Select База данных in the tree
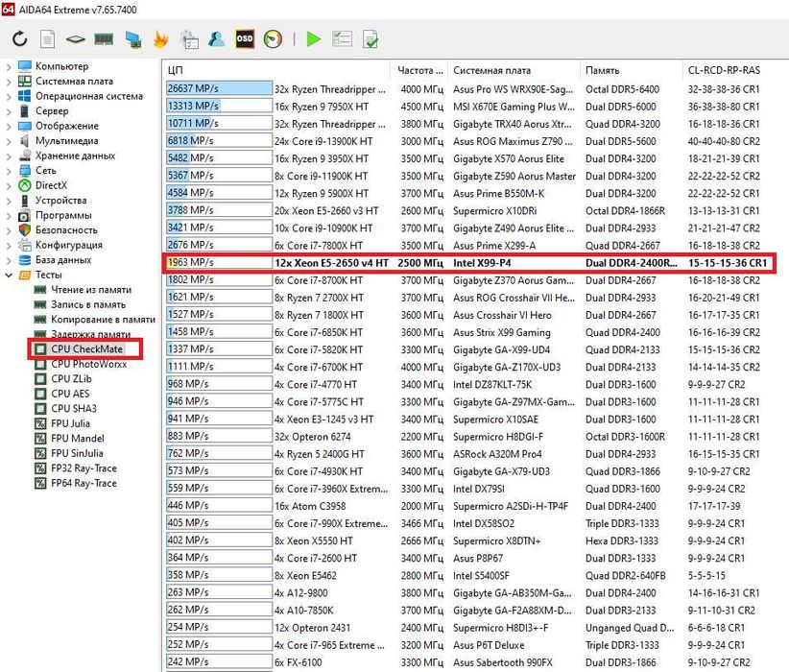 click(x=63, y=260)
